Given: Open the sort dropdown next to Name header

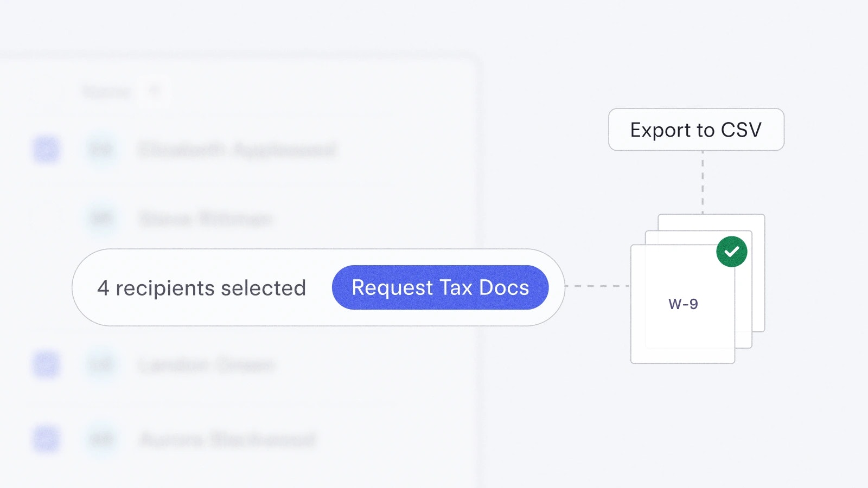Looking at the screenshot, I should [155, 91].
